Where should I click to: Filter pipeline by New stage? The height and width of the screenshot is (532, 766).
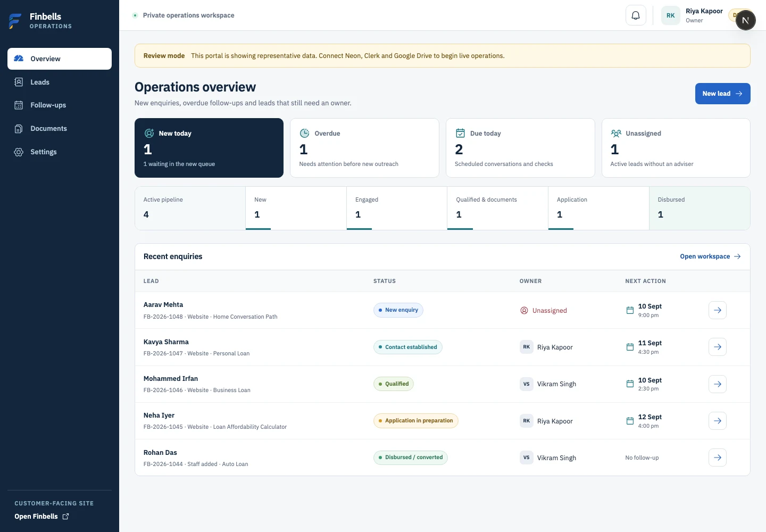[296, 208]
